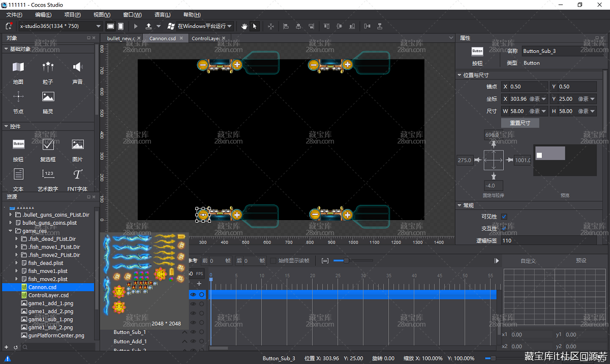Collapse the game_res folder
Viewport: 610px width, 364px height.
[11, 231]
